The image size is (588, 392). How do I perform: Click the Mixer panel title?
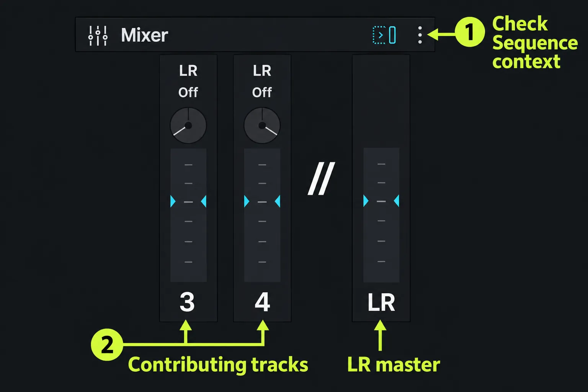(x=144, y=35)
